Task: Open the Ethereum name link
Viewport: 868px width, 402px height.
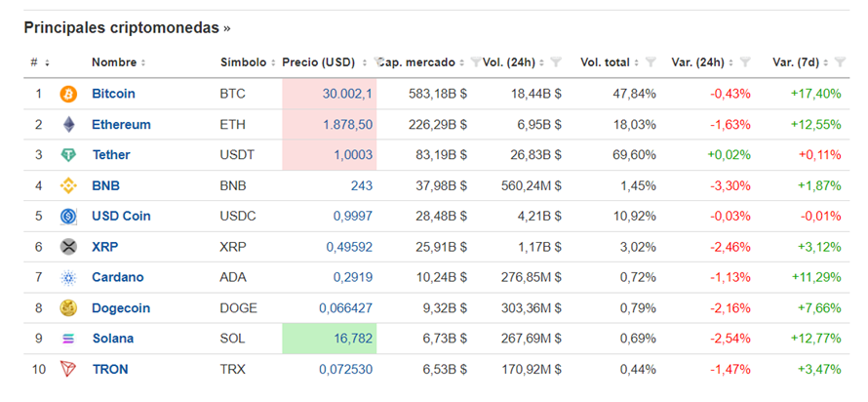Action: (121, 125)
